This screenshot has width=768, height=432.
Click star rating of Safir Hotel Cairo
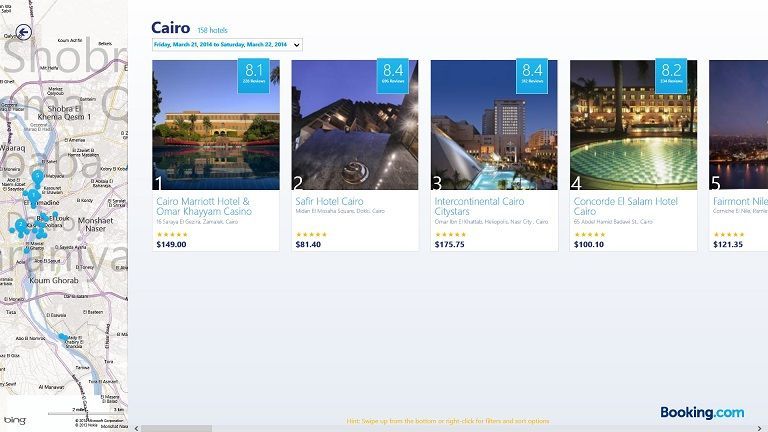(311, 235)
